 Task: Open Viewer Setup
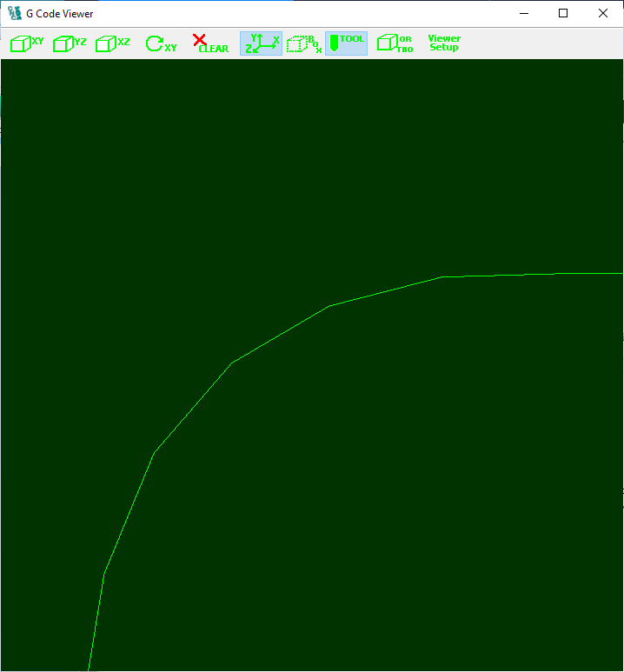(444, 43)
